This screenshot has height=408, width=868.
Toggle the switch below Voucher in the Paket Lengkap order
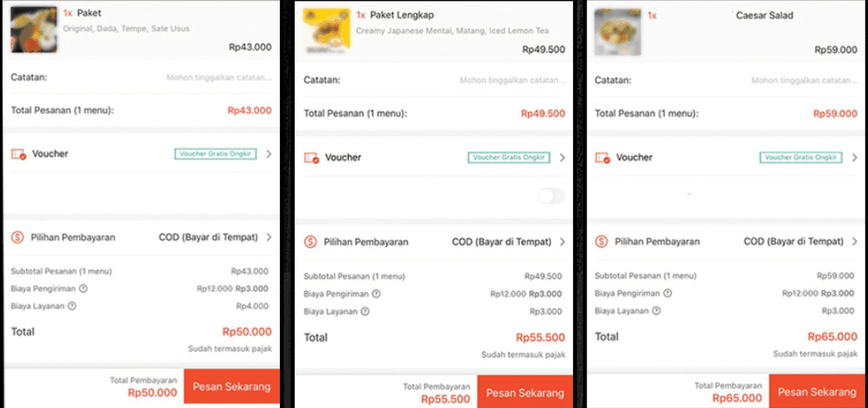pyautogui.click(x=551, y=196)
